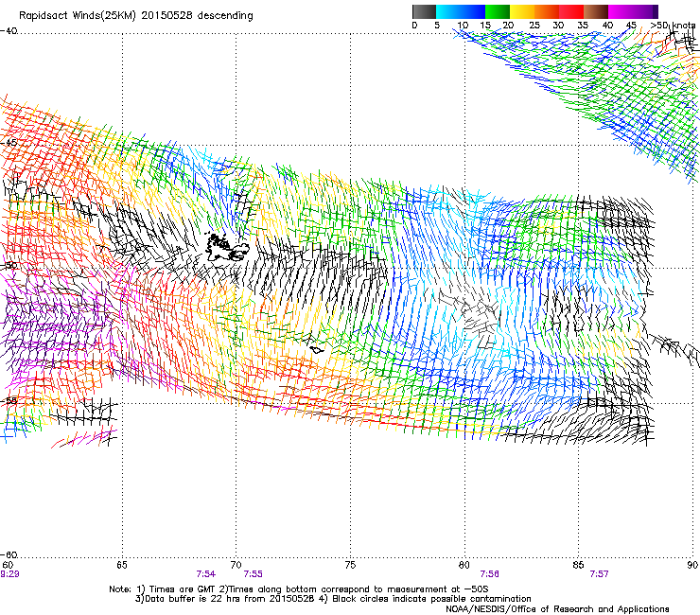Click the orange 25–30 knots color segment
Viewport: 700px width, 615px height.
(547, 11)
